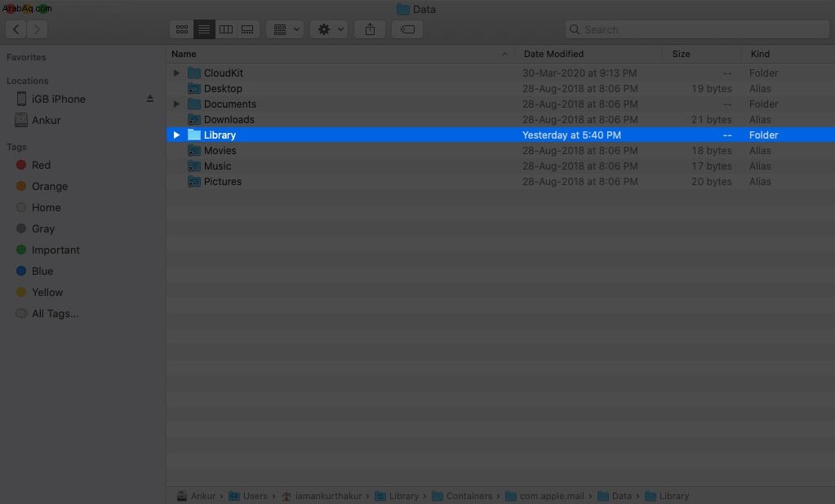
Task: Click the Pictures file name
Action: click(223, 182)
